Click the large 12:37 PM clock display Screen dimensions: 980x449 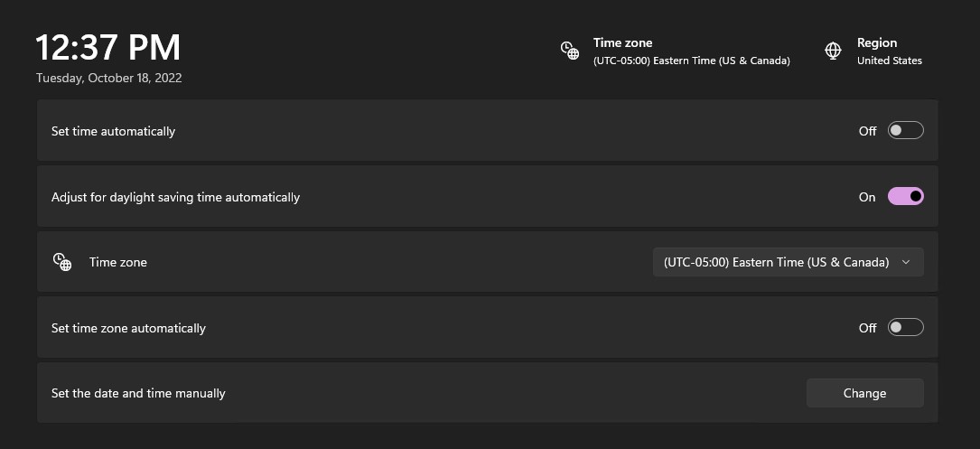click(x=108, y=48)
